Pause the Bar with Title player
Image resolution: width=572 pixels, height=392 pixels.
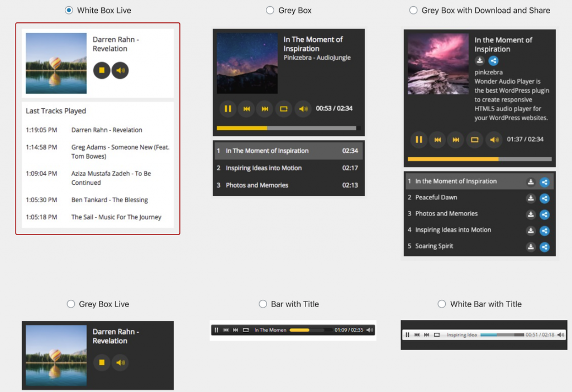tap(216, 329)
